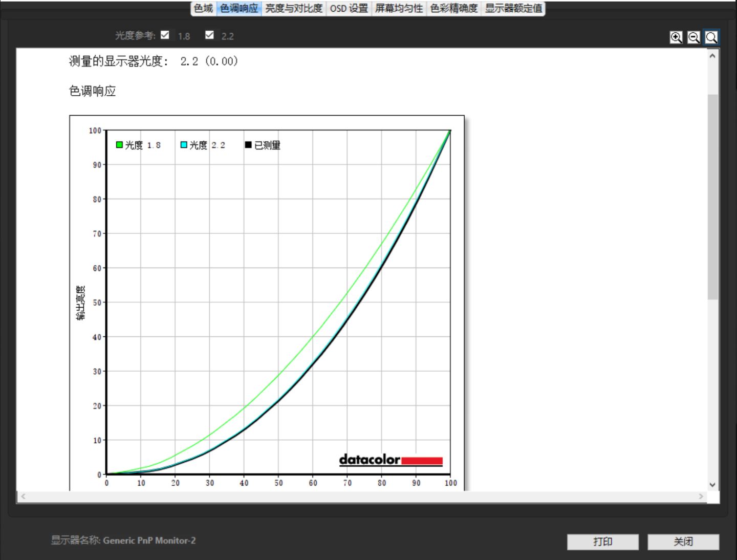Click the cyan 光度 2.2 legend swatch

(184, 145)
